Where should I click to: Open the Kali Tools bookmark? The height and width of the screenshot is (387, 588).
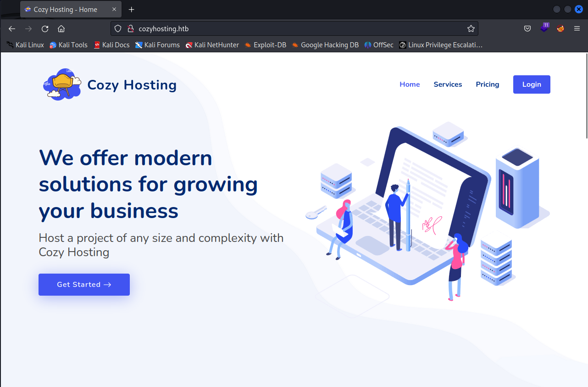(68, 45)
